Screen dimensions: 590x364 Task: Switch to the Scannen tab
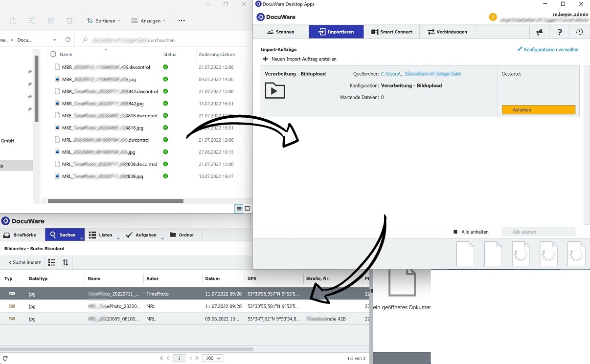pyautogui.click(x=280, y=32)
